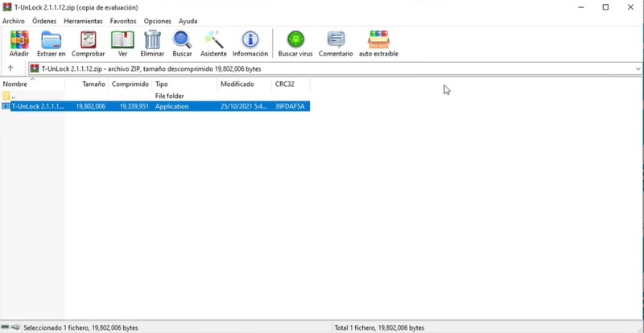644x333 pixels.
Task: Click the 39FDAF5A CRC32 value
Action: (x=290, y=106)
